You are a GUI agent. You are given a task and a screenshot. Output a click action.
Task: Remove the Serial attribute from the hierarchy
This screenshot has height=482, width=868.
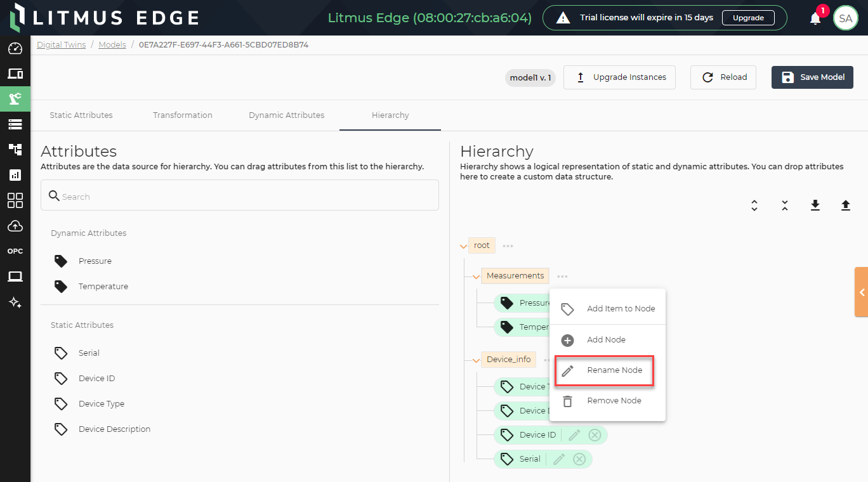pyautogui.click(x=579, y=459)
